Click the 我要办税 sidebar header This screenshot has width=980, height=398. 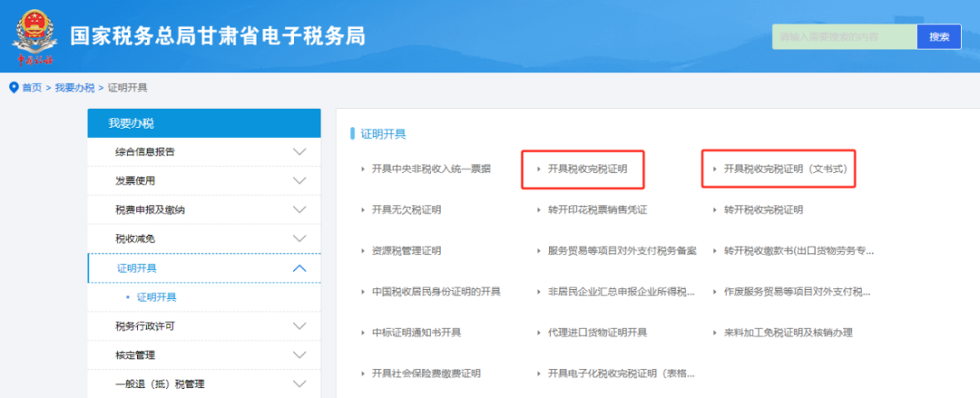204,123
